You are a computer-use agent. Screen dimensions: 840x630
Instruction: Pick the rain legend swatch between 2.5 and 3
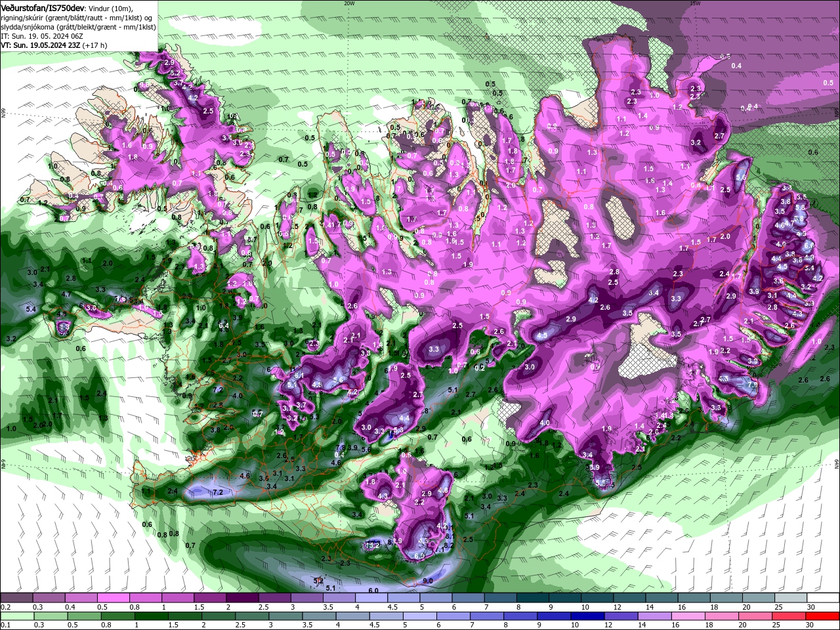click(252, 616)
